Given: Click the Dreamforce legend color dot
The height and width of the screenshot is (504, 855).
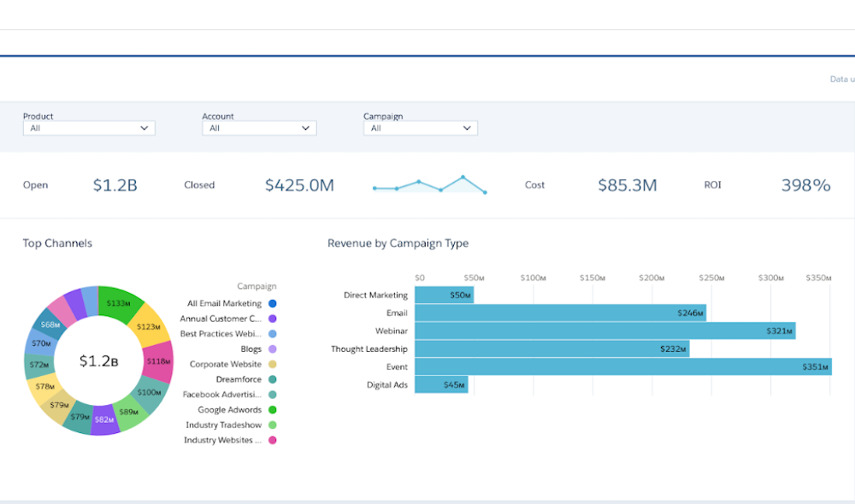Looking at the screenshot, I should click(272, 379).
